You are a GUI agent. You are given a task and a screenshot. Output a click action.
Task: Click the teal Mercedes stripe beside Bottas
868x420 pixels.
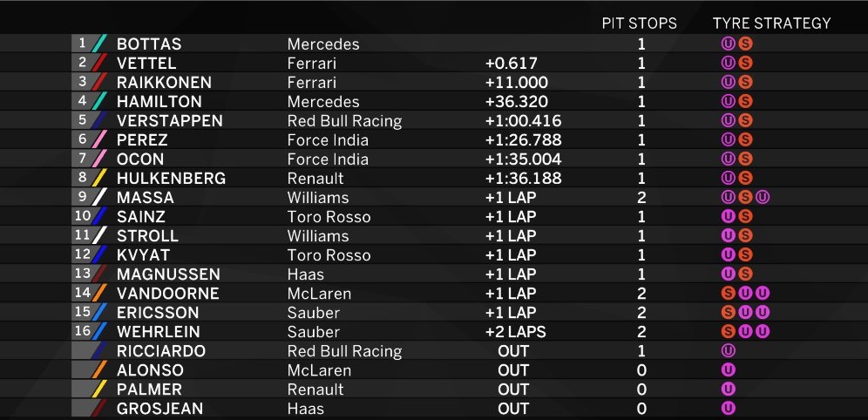(x=100, y=44)
